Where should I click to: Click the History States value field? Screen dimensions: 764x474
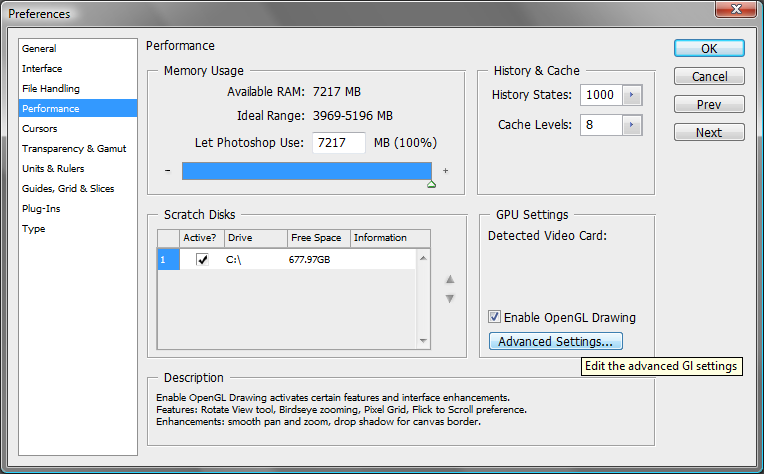click(601, 95)
